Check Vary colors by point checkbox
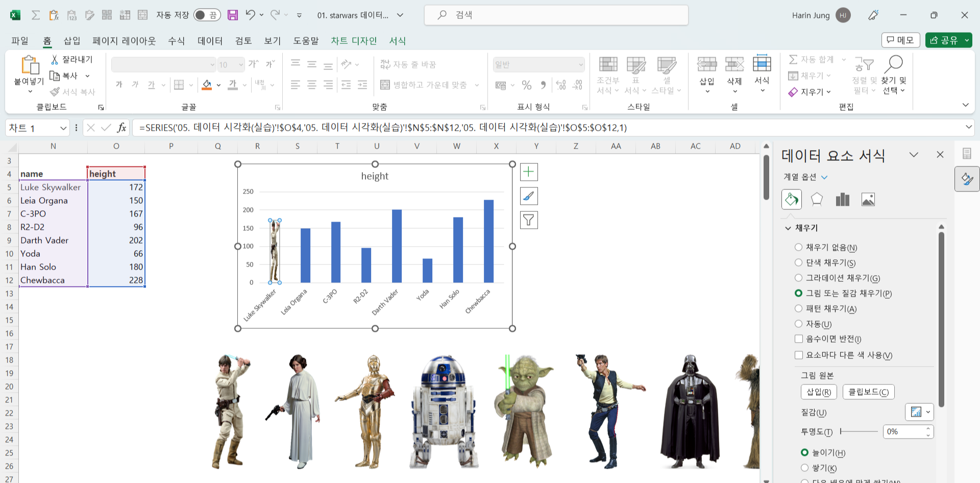This screenshot has width=980, height=483. (799, 355)
